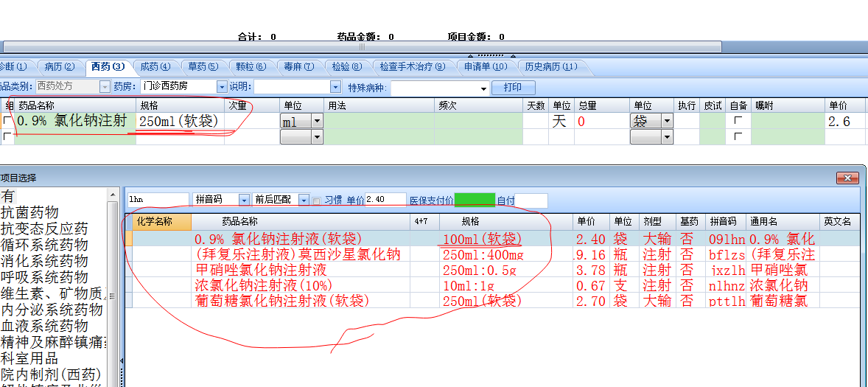This screenshot has width=868, height=387.
Task: Click the 拼音码 column header in results
Action: (x=726, y=222)
